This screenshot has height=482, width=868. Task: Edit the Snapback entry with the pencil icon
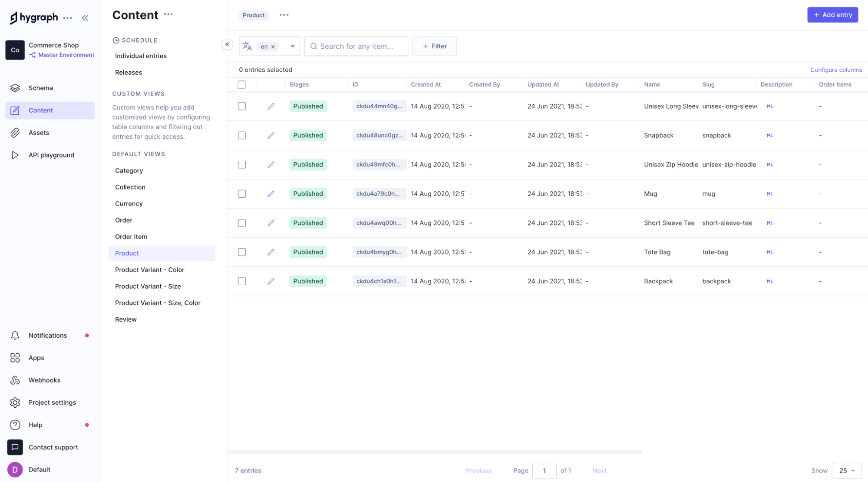271,135
